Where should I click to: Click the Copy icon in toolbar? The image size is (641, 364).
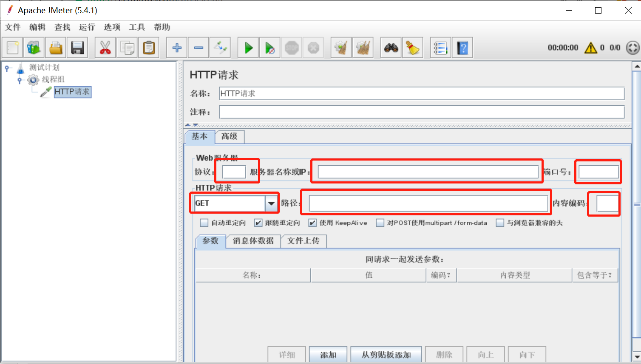click(x=127, y=48)
